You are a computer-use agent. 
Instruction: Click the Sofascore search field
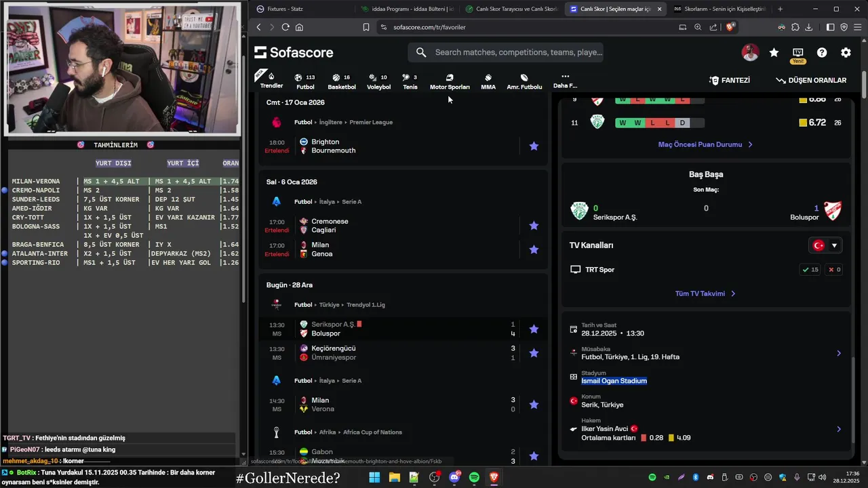coord(505,52)
